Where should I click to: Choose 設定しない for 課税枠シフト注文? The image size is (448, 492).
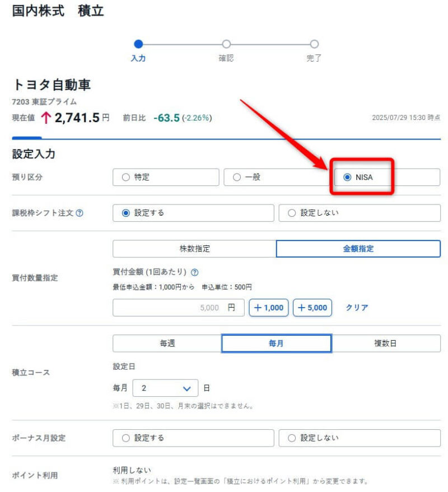[x=360, y=213]
